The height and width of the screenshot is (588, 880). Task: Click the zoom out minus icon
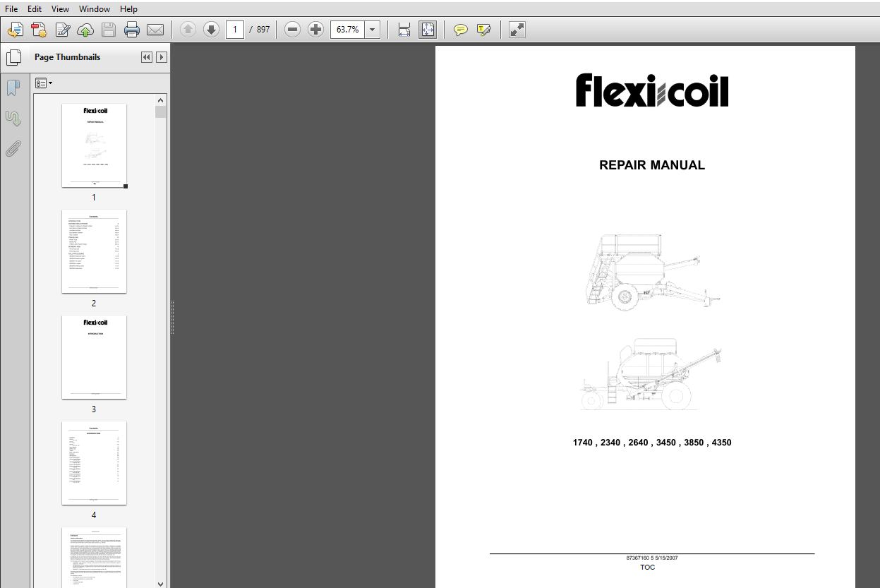pyautogui.click(x=293, y=30)
